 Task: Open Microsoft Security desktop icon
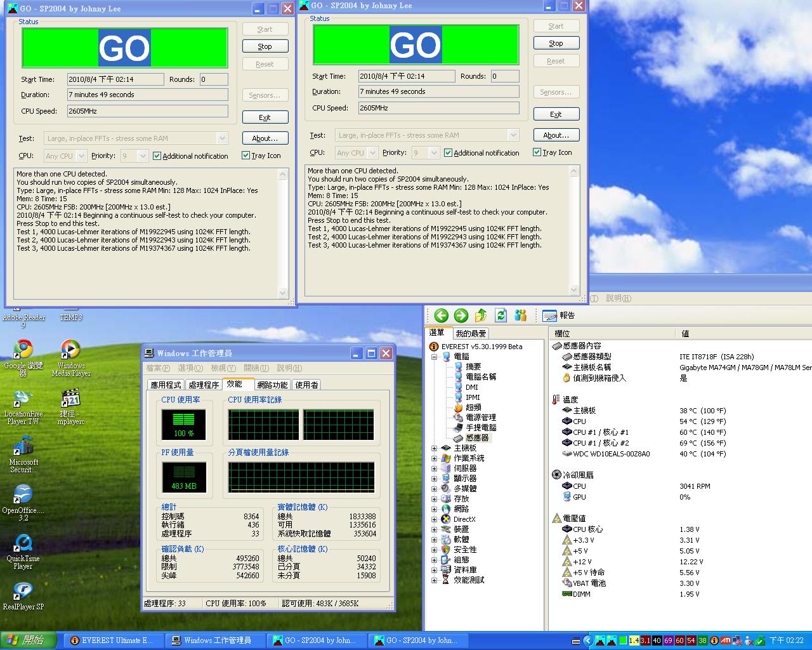tap(23, 455)
